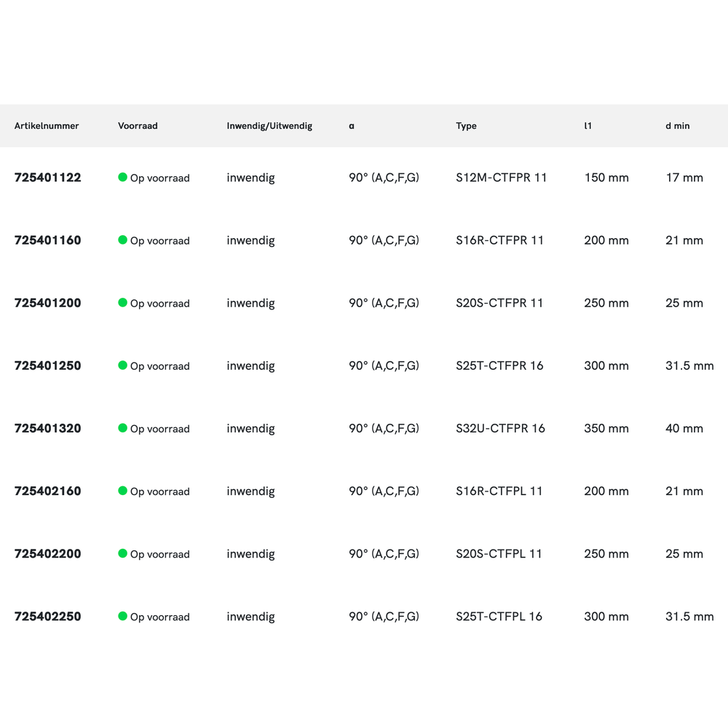This screenshot has width=728, height=728.
Task: Click green stock dot for article 725401122
Action: [x=122, y=177]
